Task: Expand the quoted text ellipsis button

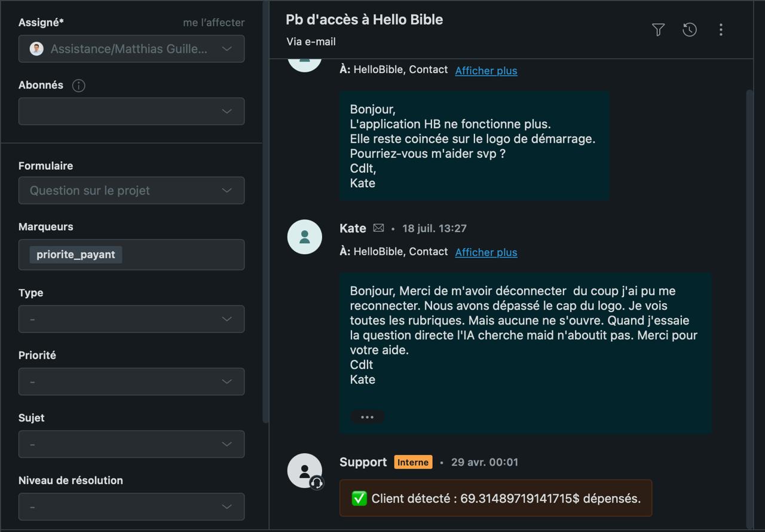Action: [x=367, y=417]
